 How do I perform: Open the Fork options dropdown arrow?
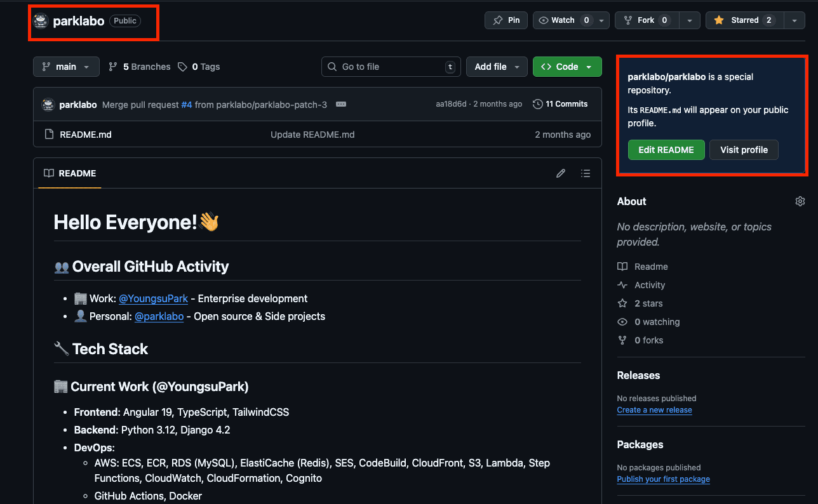[689, 20]
